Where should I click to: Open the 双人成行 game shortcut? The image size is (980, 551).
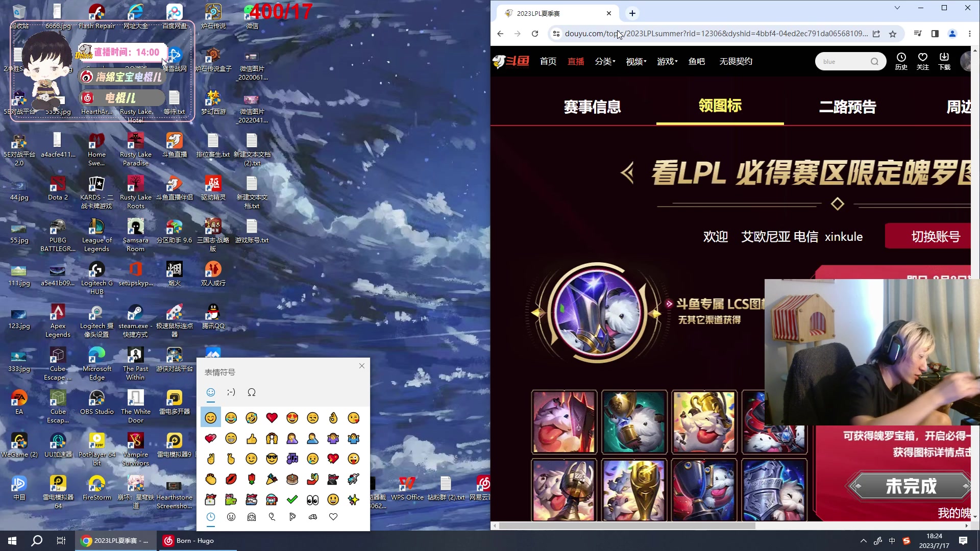[213, 274]
